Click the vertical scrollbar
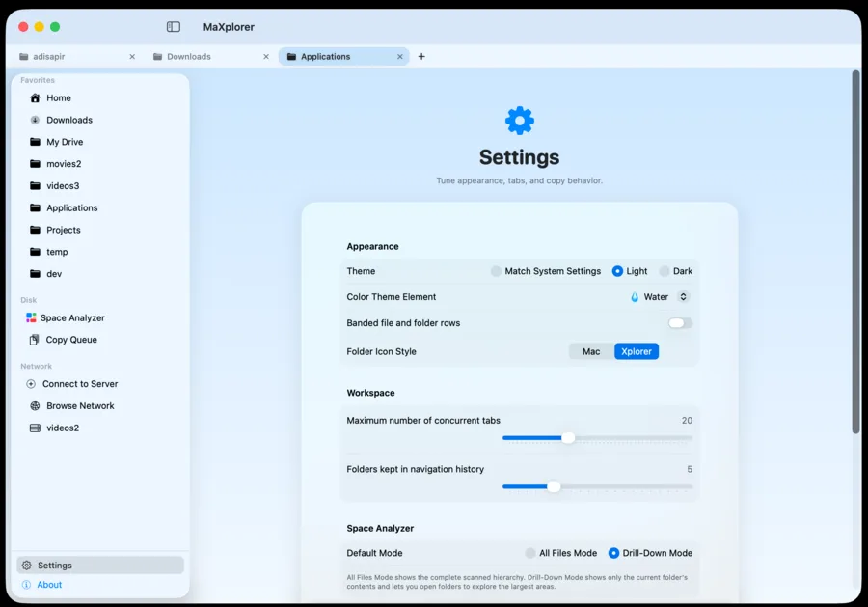868x607 pixels. pos(855,252)
